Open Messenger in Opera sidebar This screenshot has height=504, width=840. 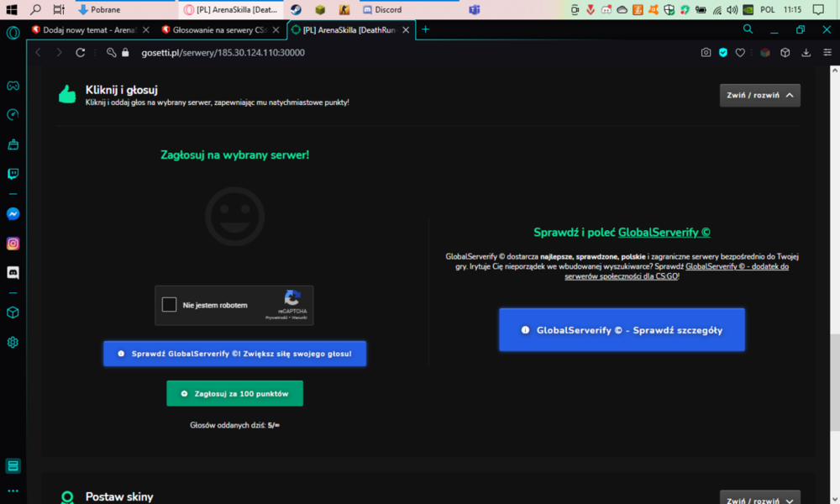click(x=13, y=214)
